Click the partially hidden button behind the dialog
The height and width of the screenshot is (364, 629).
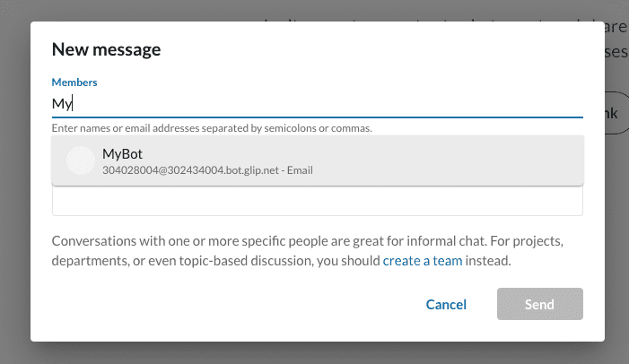(x=616, y=113)
